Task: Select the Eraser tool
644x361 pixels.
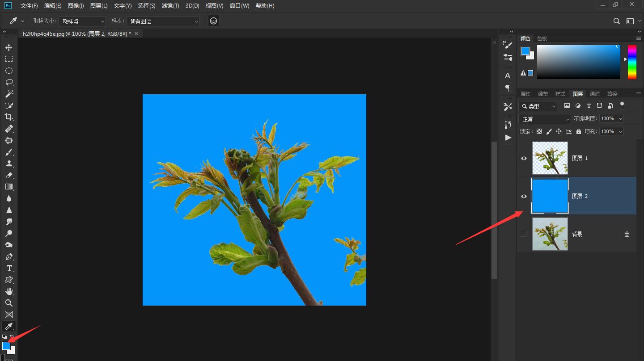Action: click(8, 175)
